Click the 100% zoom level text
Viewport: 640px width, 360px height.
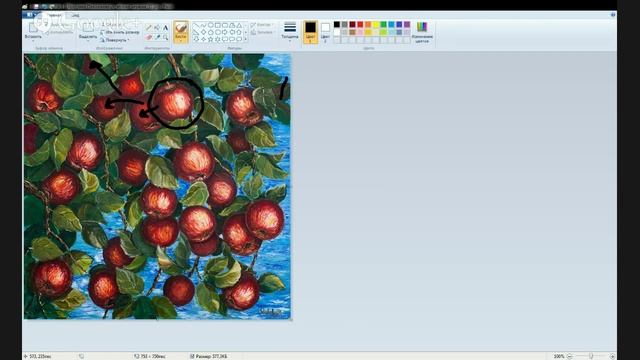pyautogui.click(x=559, y=356)
